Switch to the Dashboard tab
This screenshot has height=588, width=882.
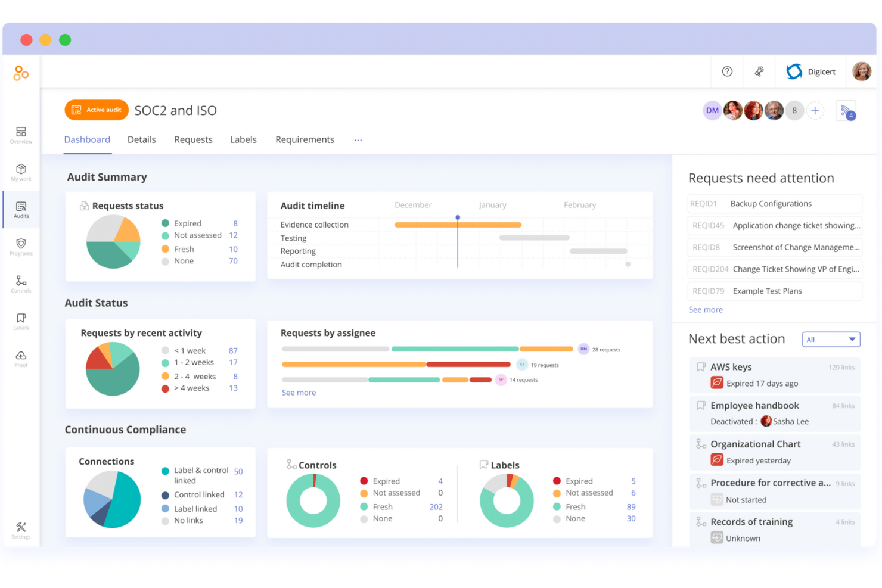(x=87, y=139)
